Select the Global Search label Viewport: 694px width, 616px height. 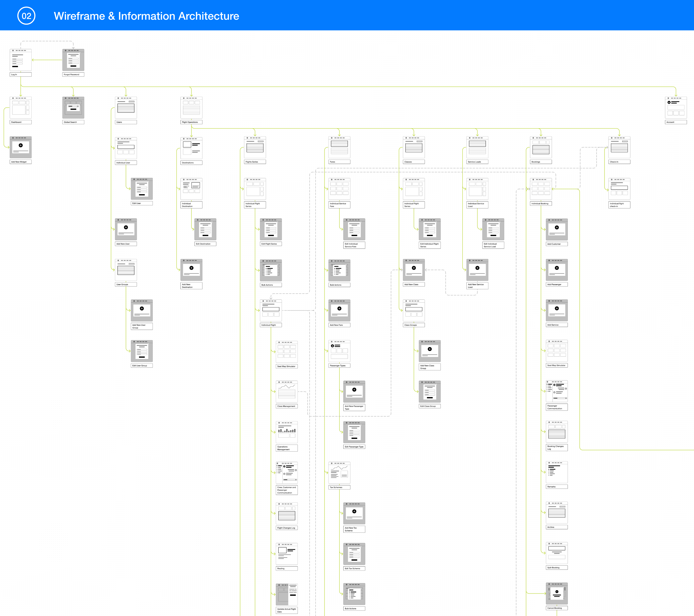(x=73, y=122)
